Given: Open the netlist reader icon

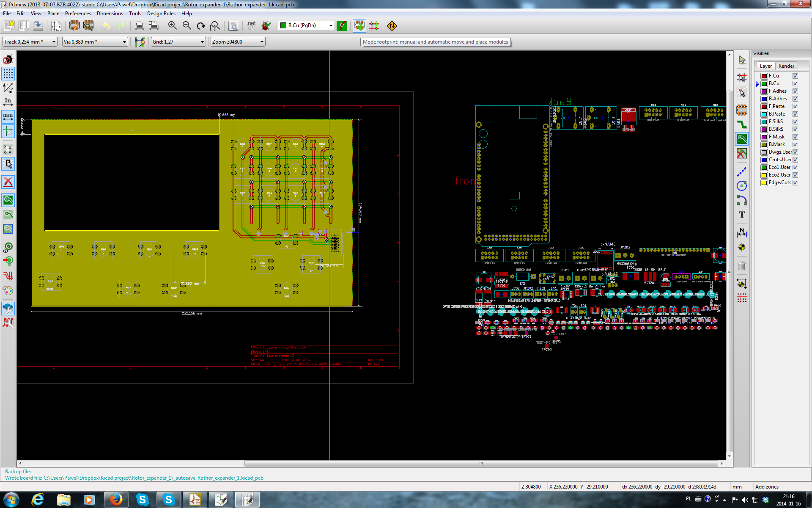Looking at the screenshot, I should tap(251, 26).
